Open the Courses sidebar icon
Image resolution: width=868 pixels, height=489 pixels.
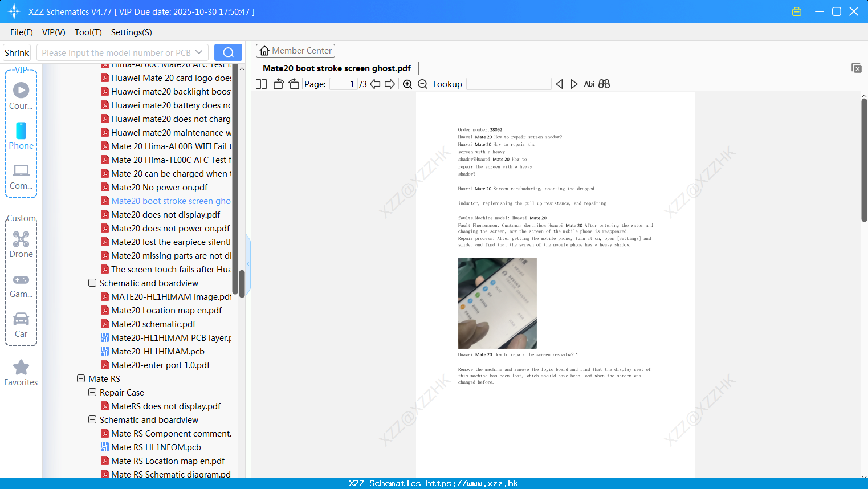[x=21, y=90]
